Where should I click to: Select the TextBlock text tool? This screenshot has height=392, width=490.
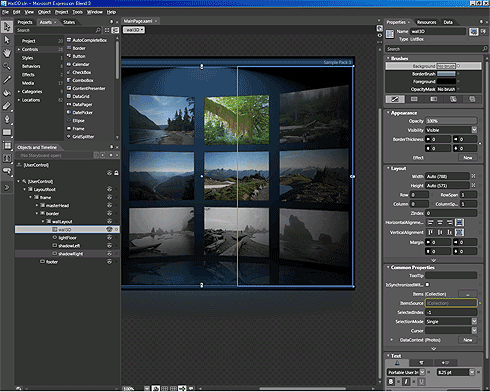click(7, 159)
